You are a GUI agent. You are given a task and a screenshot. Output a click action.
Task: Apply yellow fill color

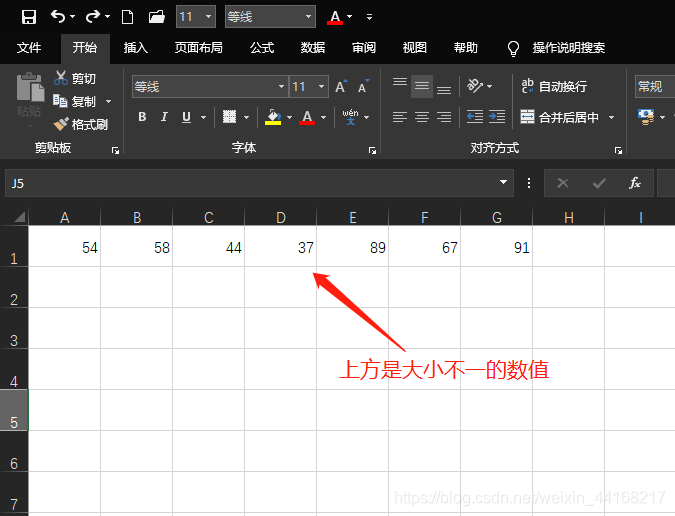coord(273,117)
